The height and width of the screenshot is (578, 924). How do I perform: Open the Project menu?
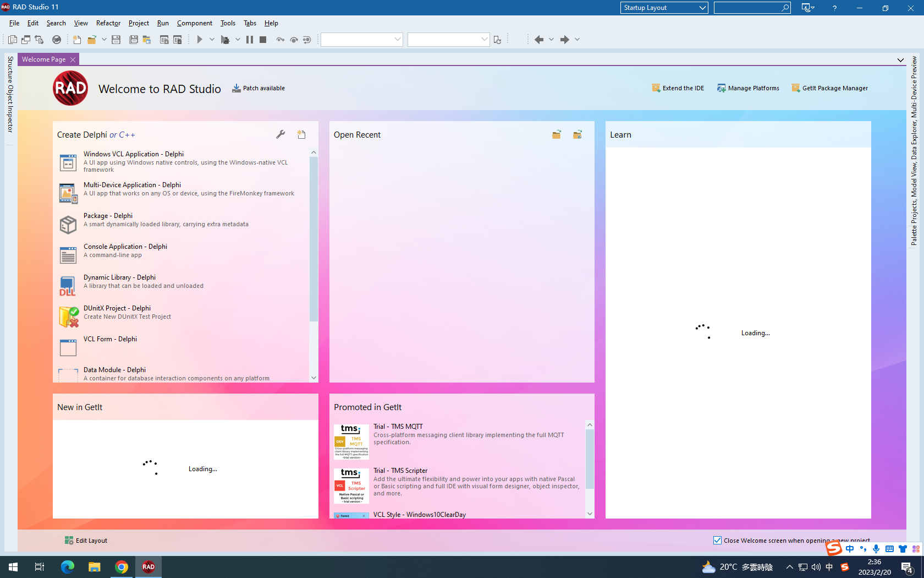pos(139,23)
